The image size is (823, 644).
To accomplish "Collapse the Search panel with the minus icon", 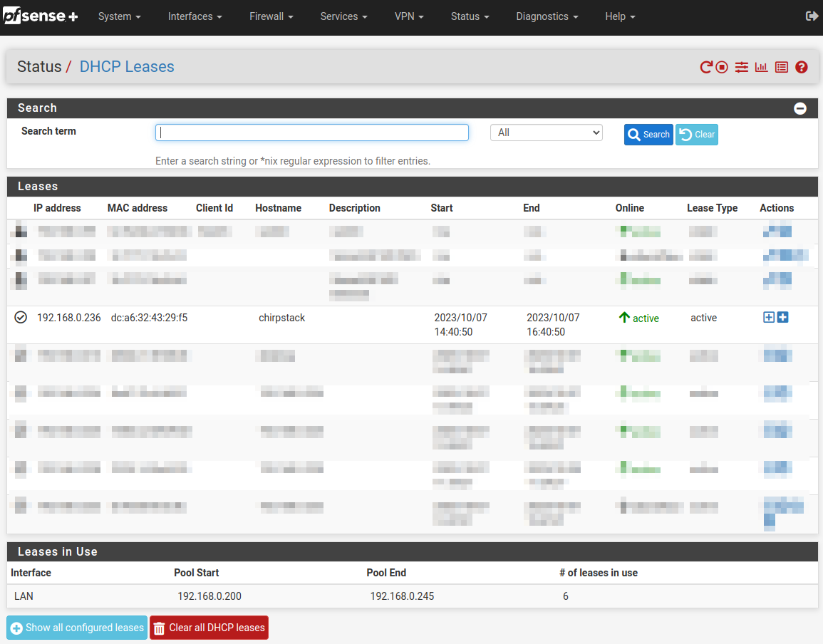I will click(800, 108).
